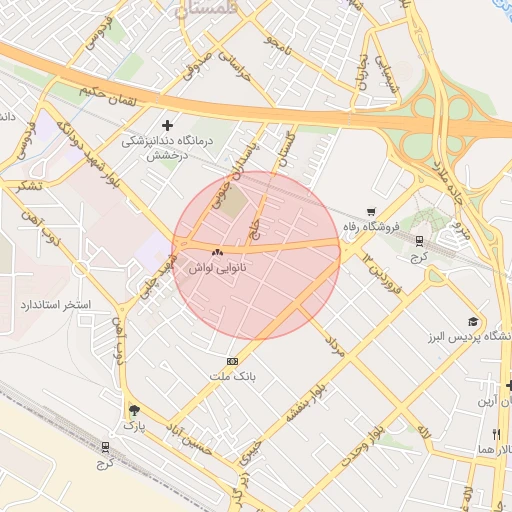Select the استخر استاندارد pool label
512x512 pixels.
[56, 305]
